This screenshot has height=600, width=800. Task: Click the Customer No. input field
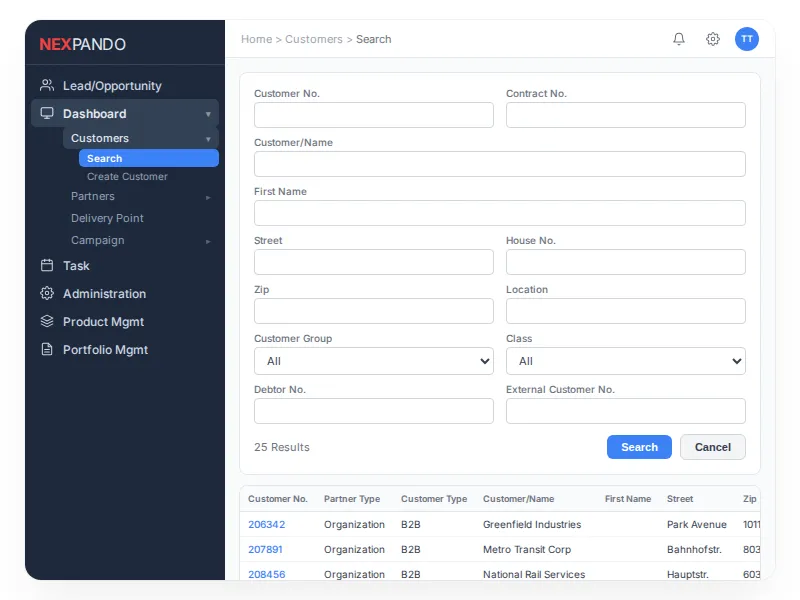point(373,115)
